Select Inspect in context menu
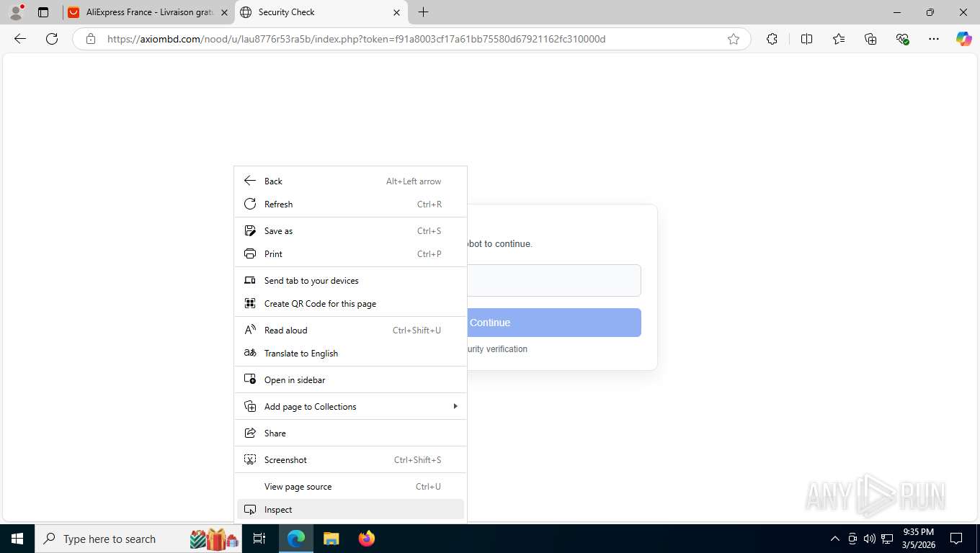The height and width of the screenshot is (553, 980). (x=350, y=510)
